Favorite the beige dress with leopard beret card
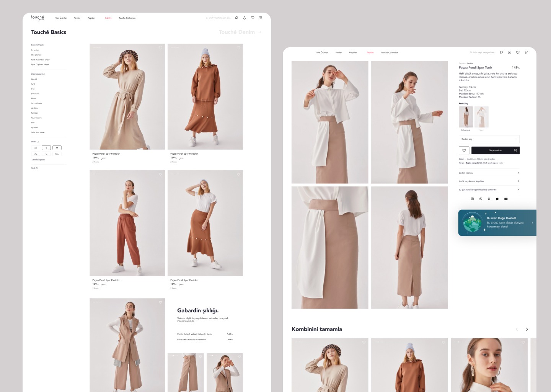Viewport: 551px width, 392px height. click(x=160, y=48)
